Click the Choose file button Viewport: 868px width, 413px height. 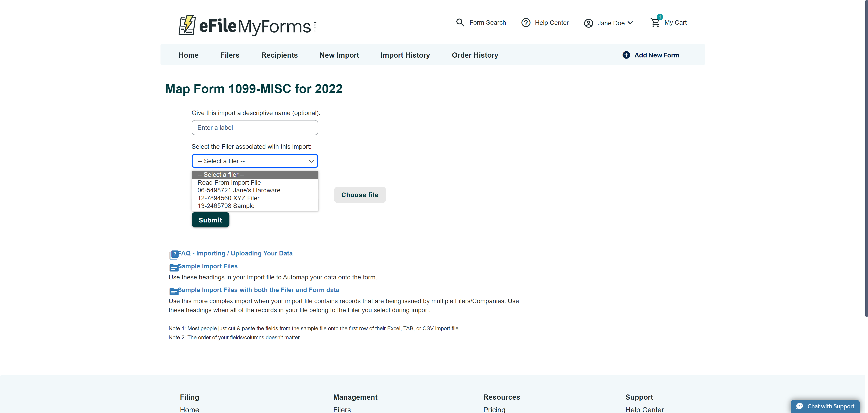[x=360, y=195]
